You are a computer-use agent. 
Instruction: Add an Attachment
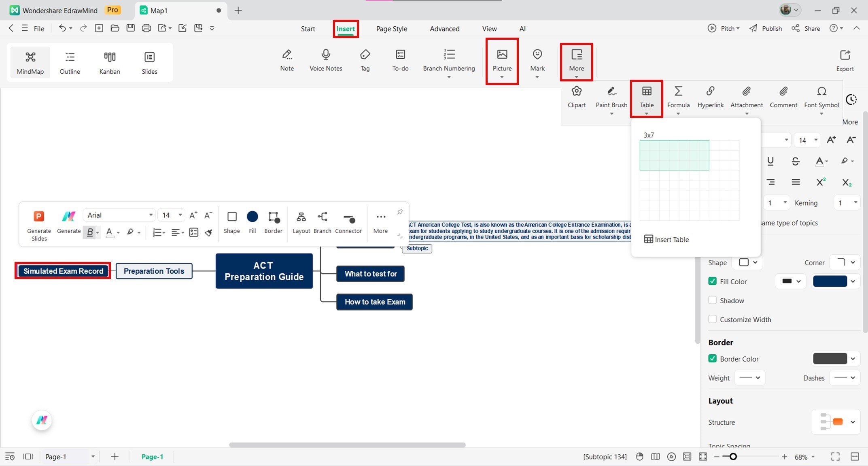pyautogui.click(x=747, y=100)
